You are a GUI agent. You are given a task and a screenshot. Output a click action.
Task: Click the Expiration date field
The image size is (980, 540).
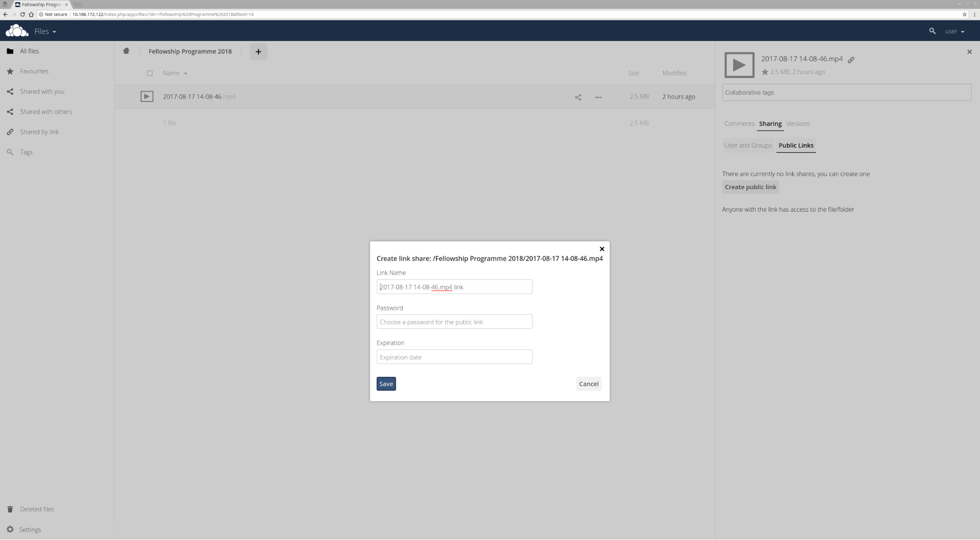[x=454, y=357]
